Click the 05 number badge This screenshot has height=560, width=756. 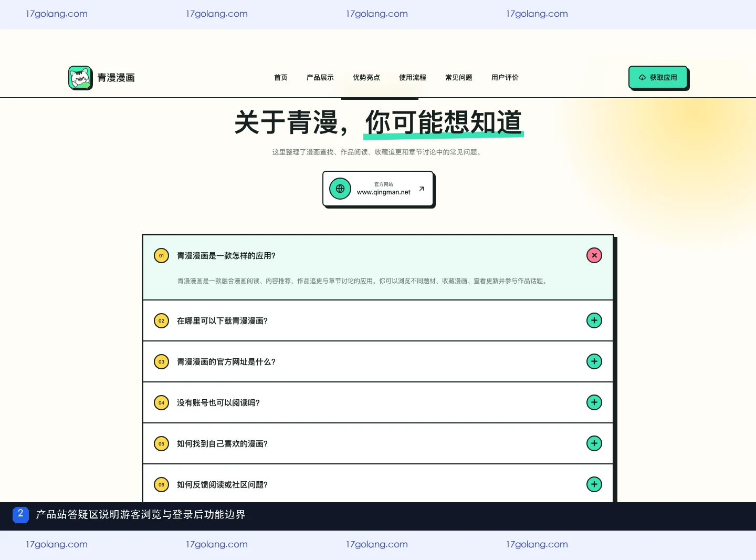point(161,444)
